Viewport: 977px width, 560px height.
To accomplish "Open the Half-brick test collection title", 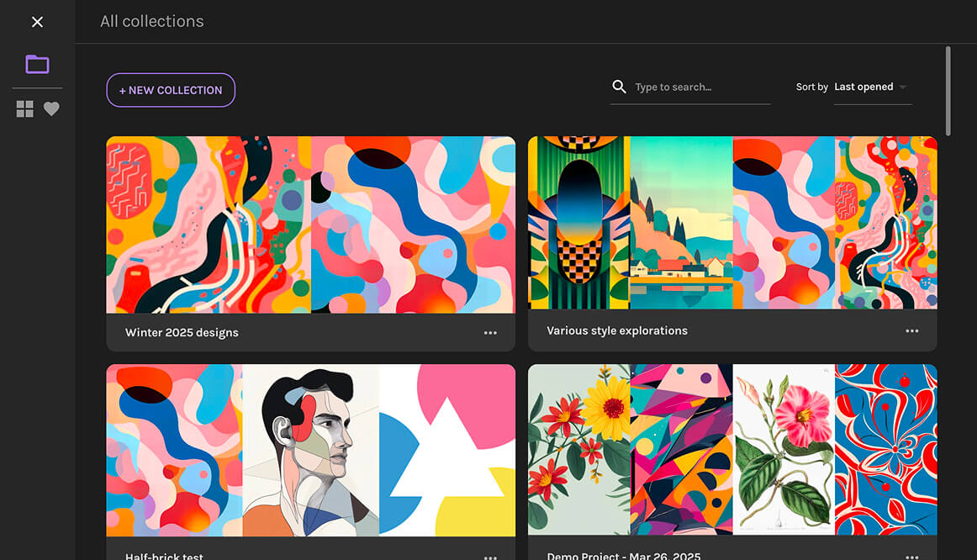I will [165, 556].
